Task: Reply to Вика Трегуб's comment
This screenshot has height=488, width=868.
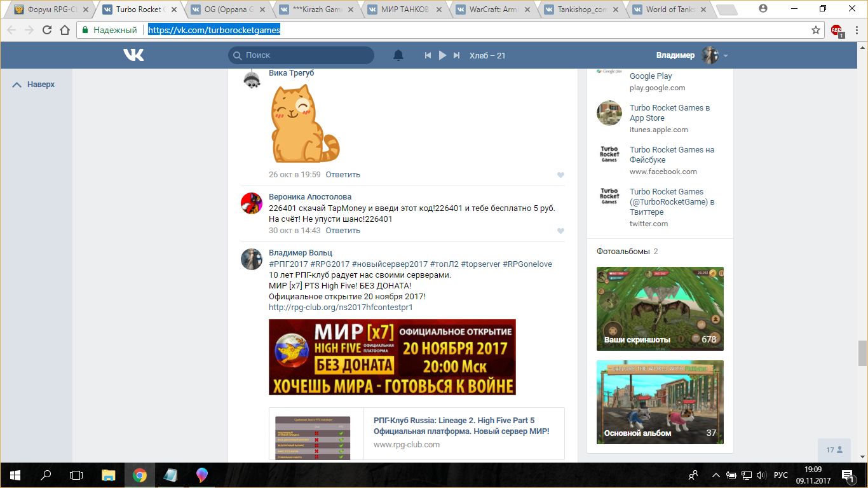Action: tap(342, 174)
